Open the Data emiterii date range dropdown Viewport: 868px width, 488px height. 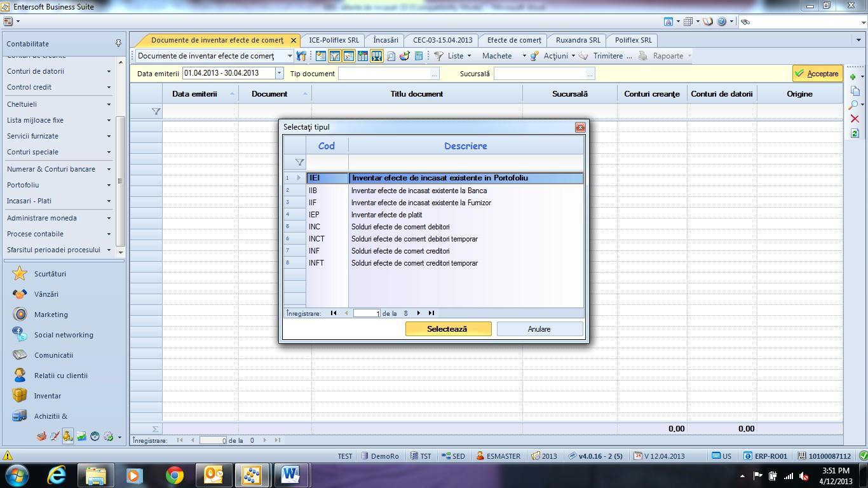[278, 74]
